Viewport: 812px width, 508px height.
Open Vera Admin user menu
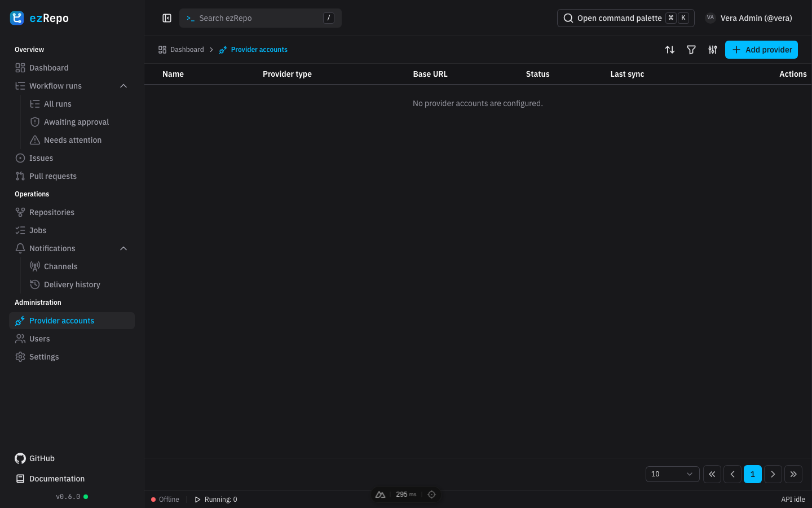pos(748,18)
